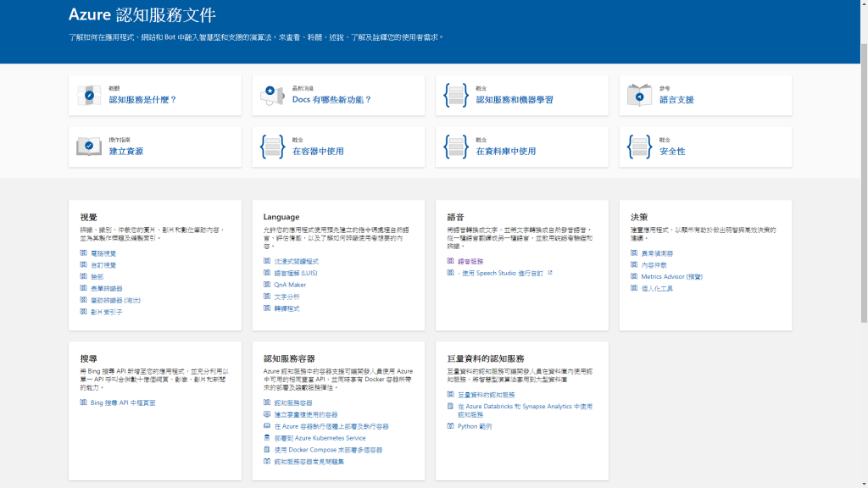Open the 臉部 link under 視覺

tap(97, 277)
